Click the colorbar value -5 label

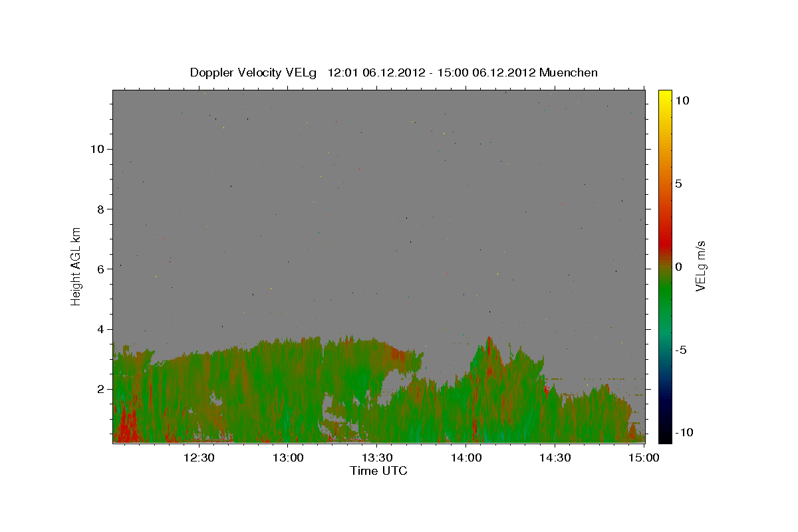pos(681,350)
